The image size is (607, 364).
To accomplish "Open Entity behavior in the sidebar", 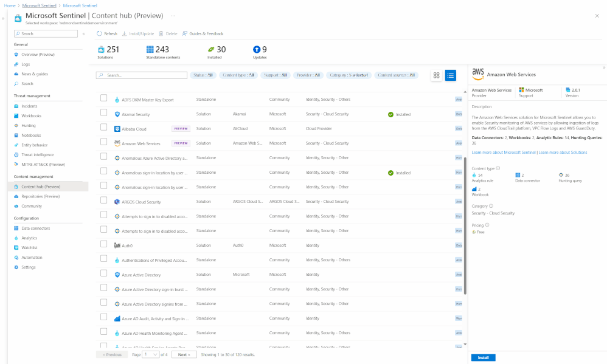I will (x=35, y=145).
